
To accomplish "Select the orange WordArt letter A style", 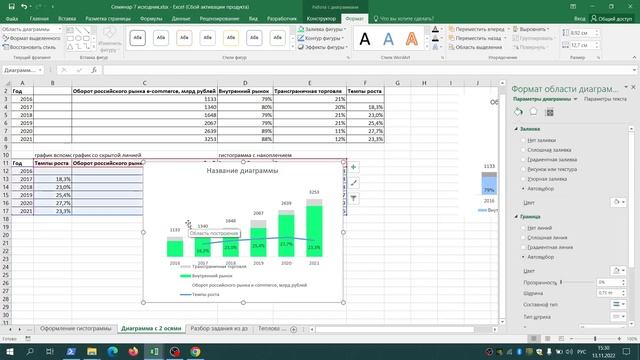I will tap(412, 39).
